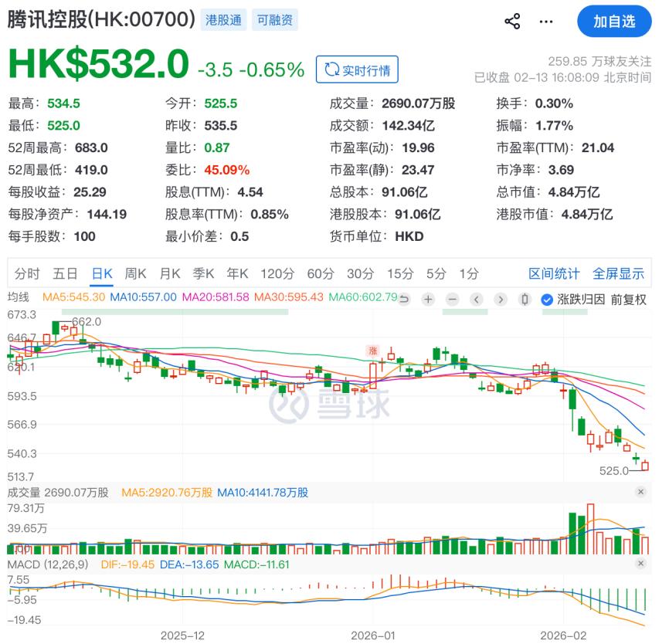Uncheck the 涨跌归因 checkbox
The width and height of the screenshot is (669, 644).
tap(547, 300)
